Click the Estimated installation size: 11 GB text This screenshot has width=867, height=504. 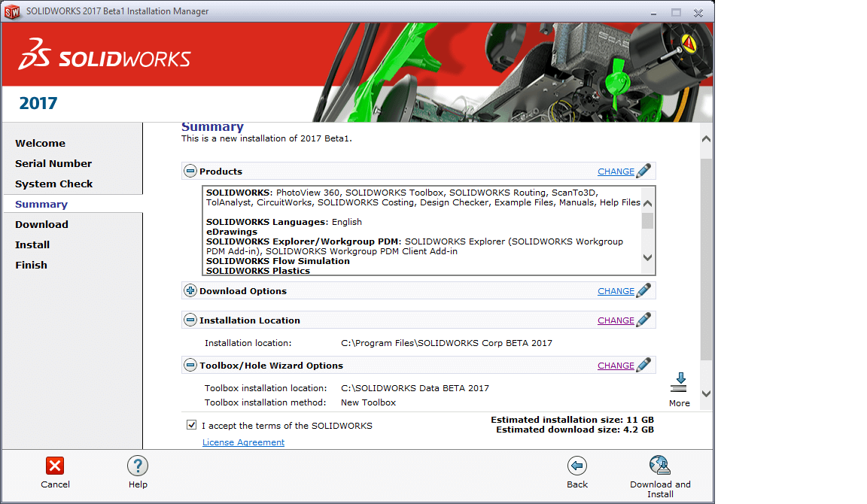coord(572,420)
